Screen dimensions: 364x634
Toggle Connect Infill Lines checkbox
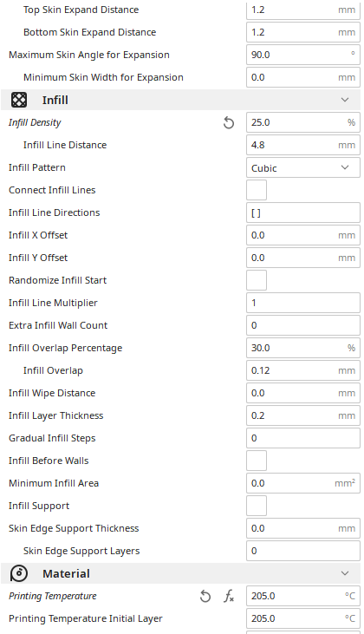257,190
